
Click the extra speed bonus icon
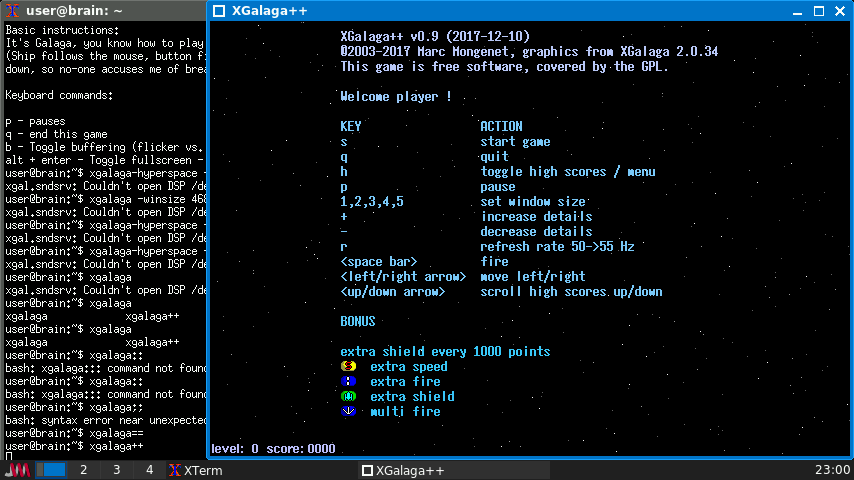pyautogui.click(x=348, y=367)
